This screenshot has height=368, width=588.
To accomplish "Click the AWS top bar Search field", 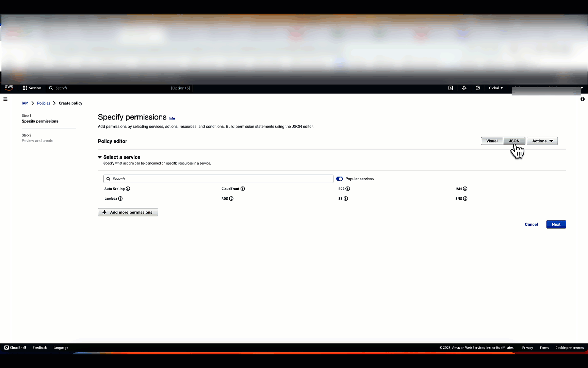I will [119, 88].
